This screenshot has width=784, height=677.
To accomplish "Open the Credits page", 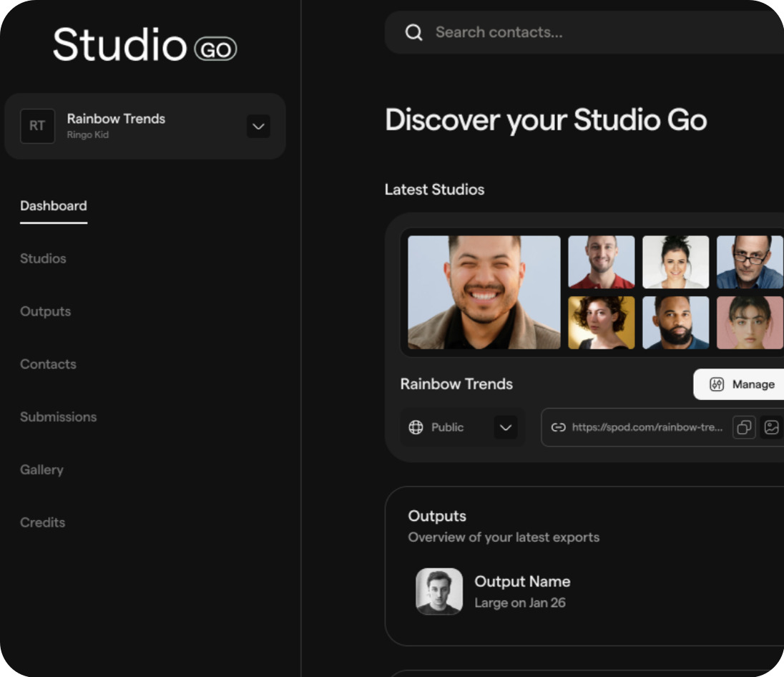I will 42,522.
